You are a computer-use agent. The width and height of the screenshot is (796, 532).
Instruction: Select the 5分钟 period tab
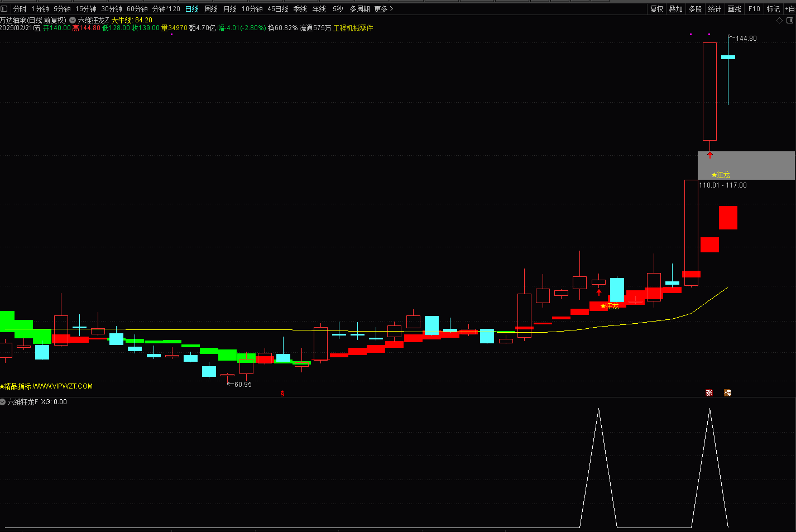63,9
